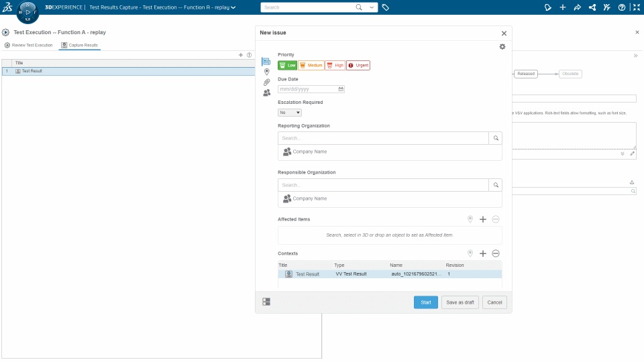This screenshot has width=644, height=362.
Task: Click the Share arrow icon in the top bar
Action: point(578,7)
